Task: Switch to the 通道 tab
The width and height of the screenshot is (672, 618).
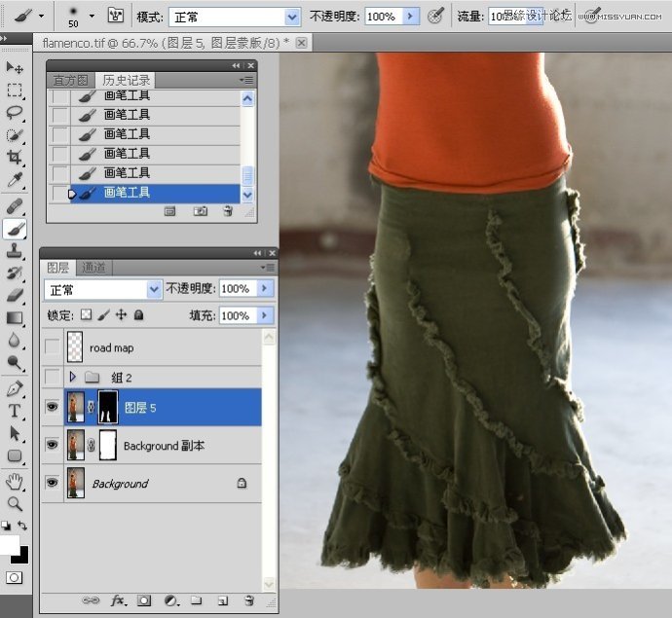Action: point(94,268)
